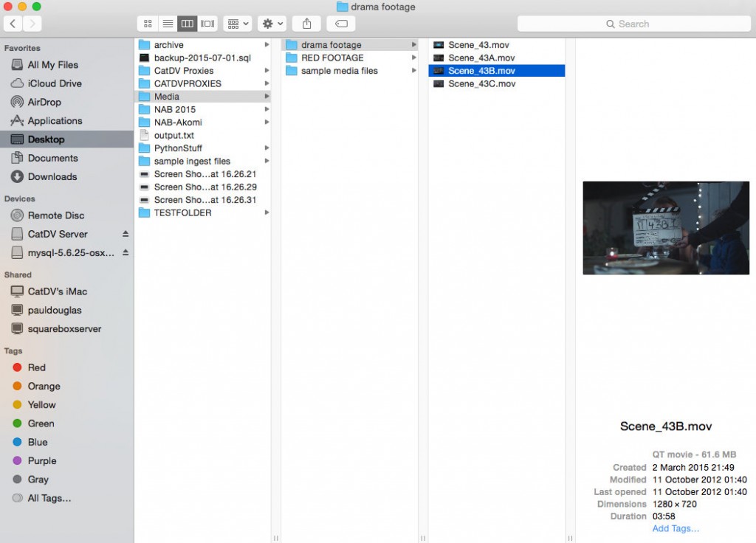This screenshot has height=543, width=756.
Task: Click inside the Search field
Action: [650, 23]
